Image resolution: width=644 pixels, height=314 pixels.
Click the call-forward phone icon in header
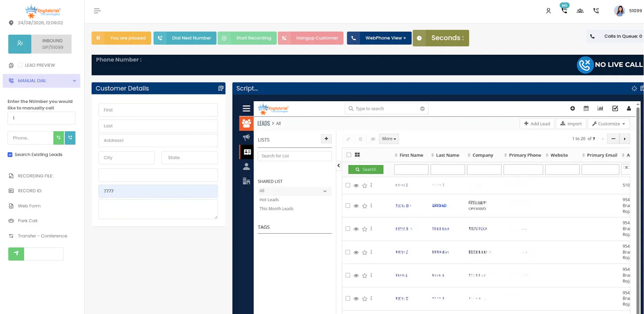(x=596, y=11)
